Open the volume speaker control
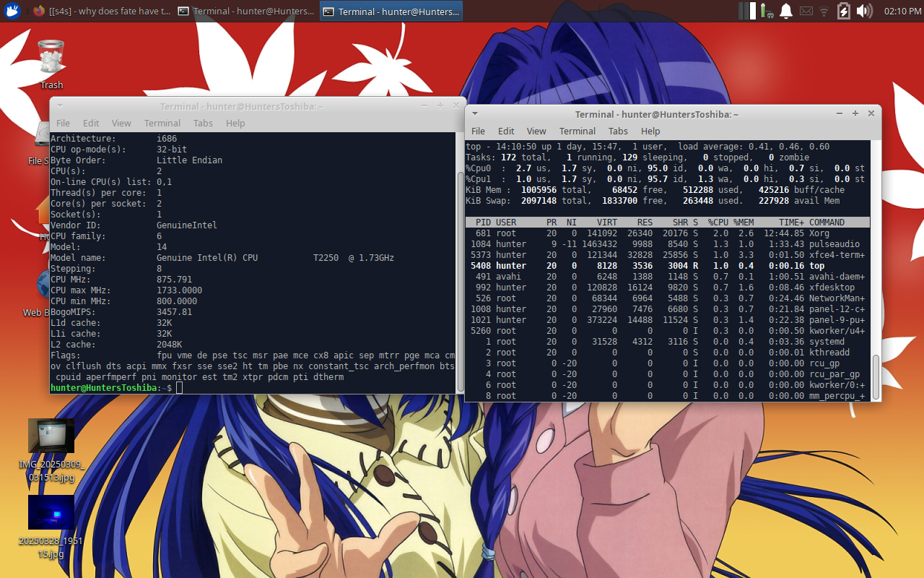The height and width of the screenshot is (578, 924). coord(864,11)
